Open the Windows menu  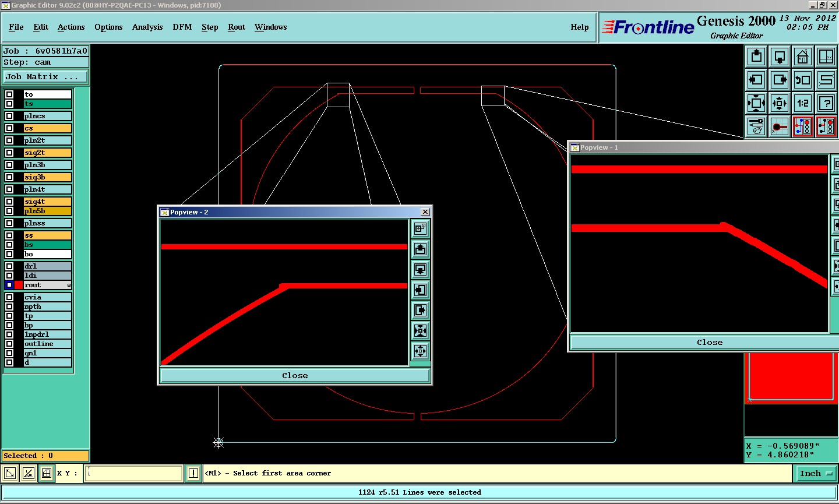click(271, 27)
